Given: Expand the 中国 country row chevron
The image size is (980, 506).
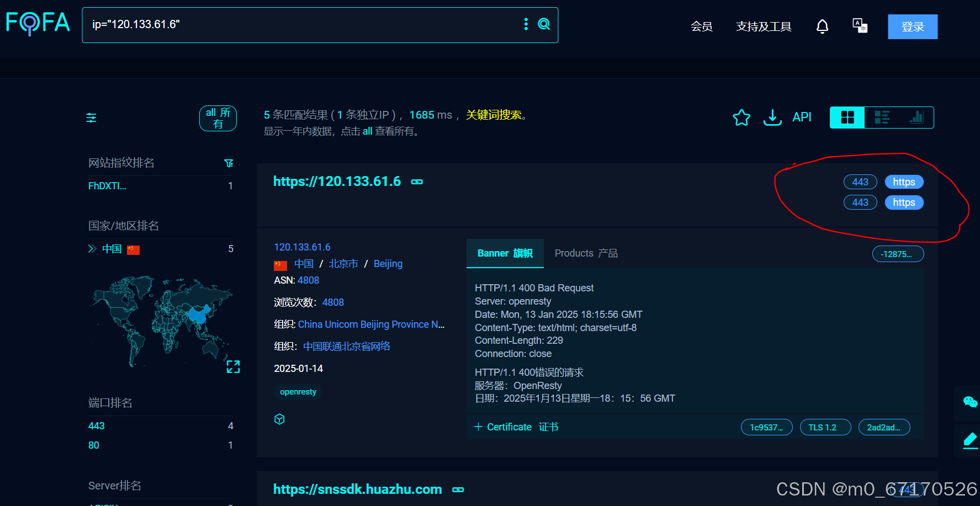Looking at the screenshot, I should pos(92,249).
